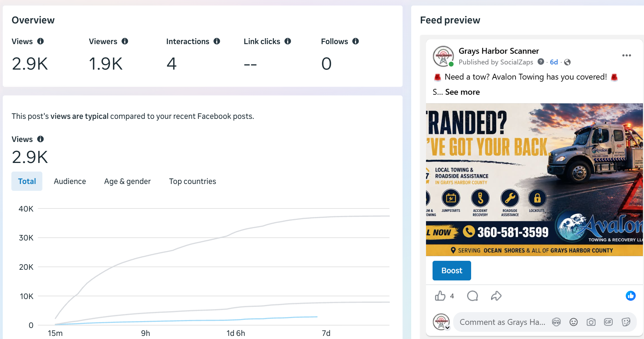Screen dimensions: 644x339
Task: Click the Link clicks info icon
Action: [288, 41]
